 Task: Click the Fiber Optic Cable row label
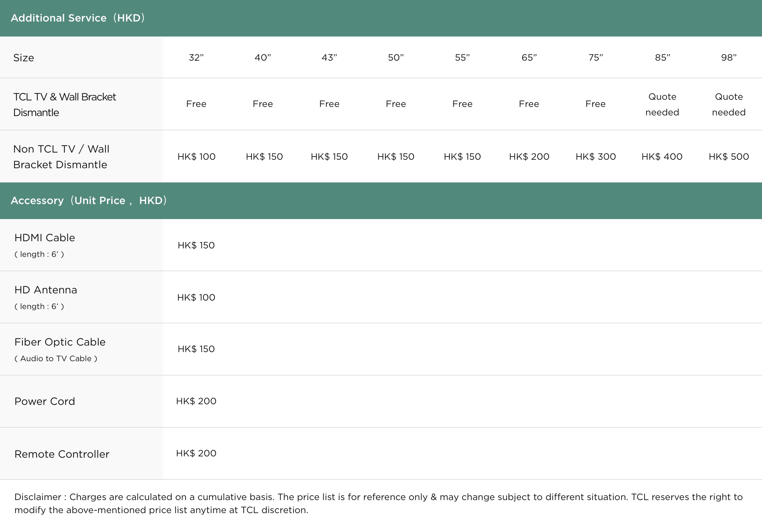coord(60,342)
